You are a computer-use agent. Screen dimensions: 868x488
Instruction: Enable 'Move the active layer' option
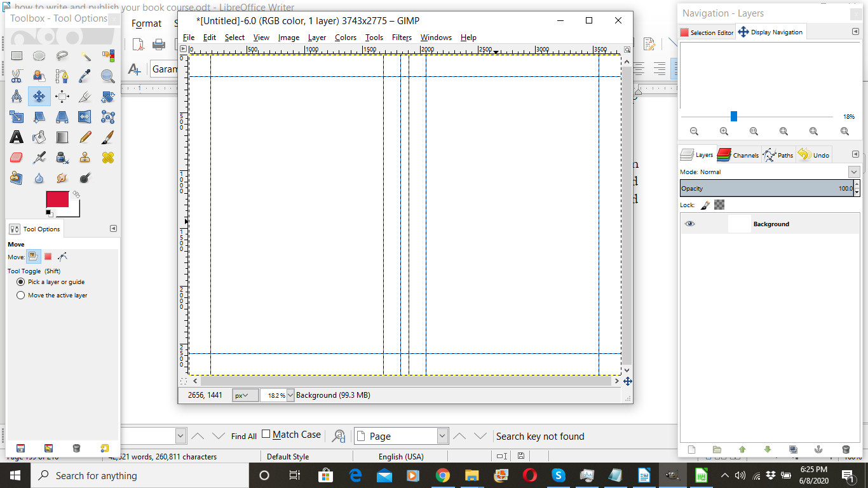[21, 295]
